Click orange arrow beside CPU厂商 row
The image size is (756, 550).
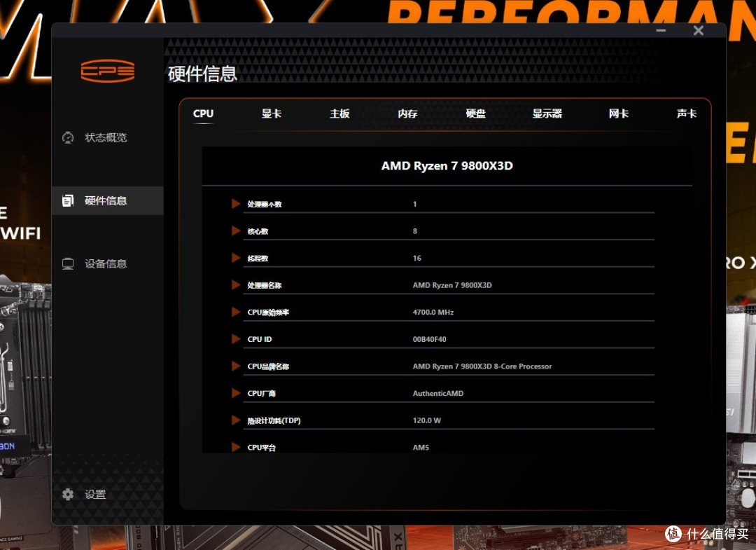point(236,393)
